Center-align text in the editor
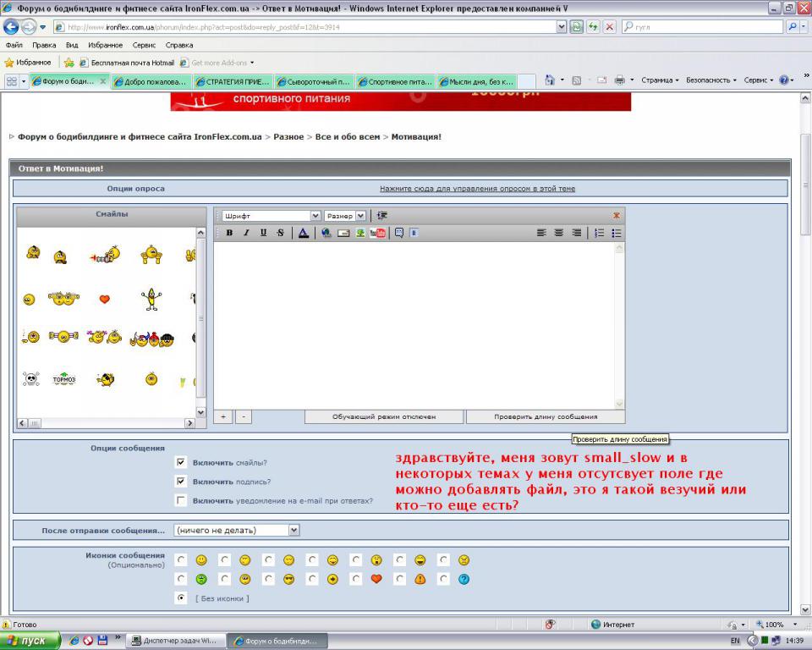Image resolution: width=812 pixels, height=650 pixels. [x=559, y=233]
